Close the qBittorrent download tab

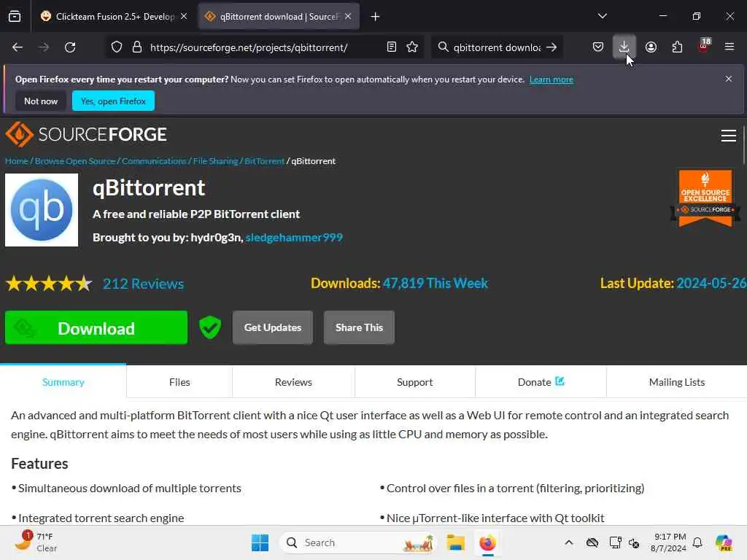348,17
